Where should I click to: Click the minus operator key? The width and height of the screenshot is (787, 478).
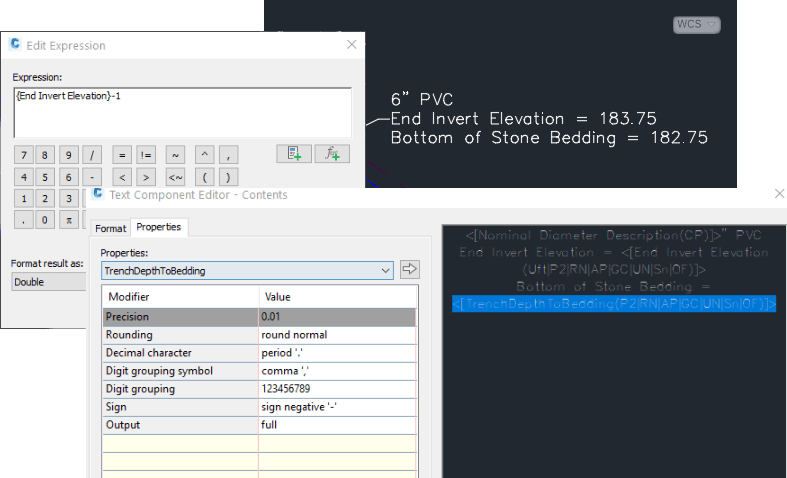click(92, 177)
